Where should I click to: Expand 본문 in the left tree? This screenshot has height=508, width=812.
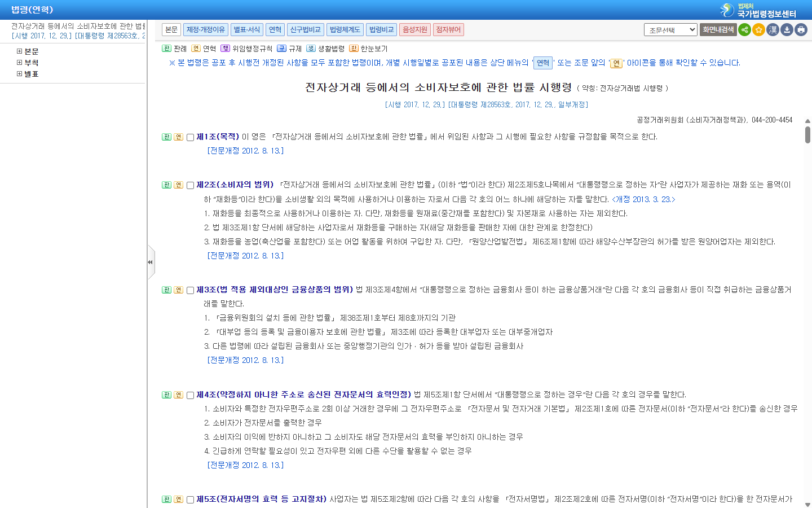[x=20, y=51]
